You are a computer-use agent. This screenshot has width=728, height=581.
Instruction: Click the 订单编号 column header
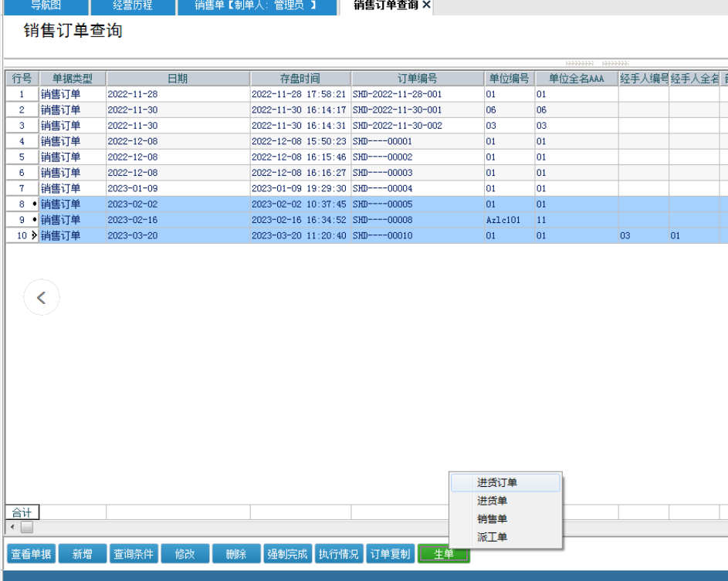[x=418, y=79]
